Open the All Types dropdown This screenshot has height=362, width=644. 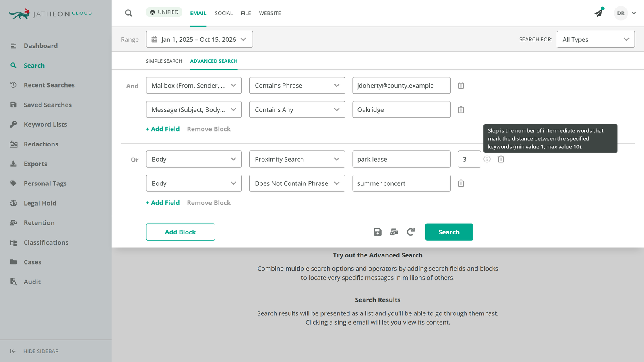(x=596, y=39)
